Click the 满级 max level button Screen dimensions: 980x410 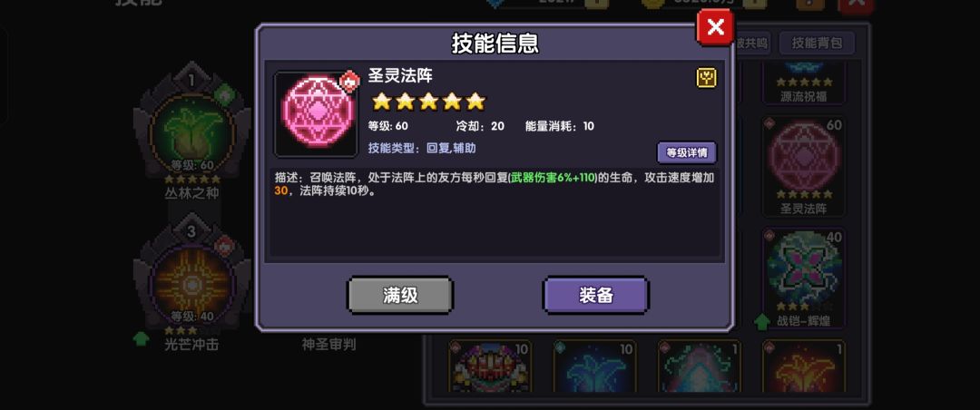pos(400,295)
